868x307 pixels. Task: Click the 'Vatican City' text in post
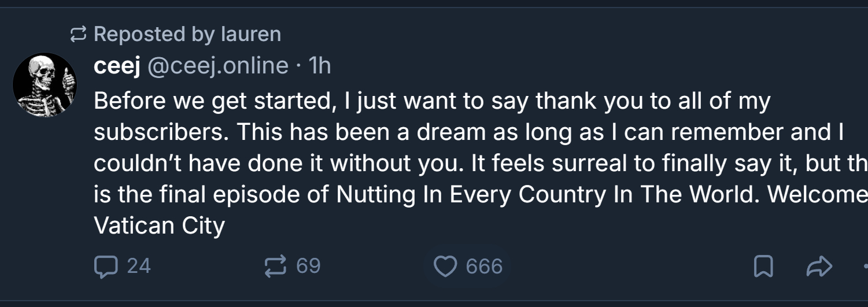pyautogui.click(x=159, y=225)
